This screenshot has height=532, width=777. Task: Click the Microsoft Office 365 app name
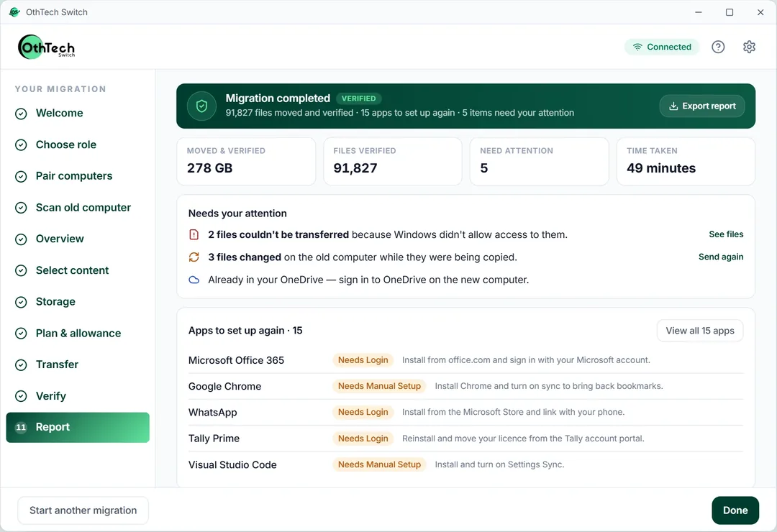tap(237, 360)
